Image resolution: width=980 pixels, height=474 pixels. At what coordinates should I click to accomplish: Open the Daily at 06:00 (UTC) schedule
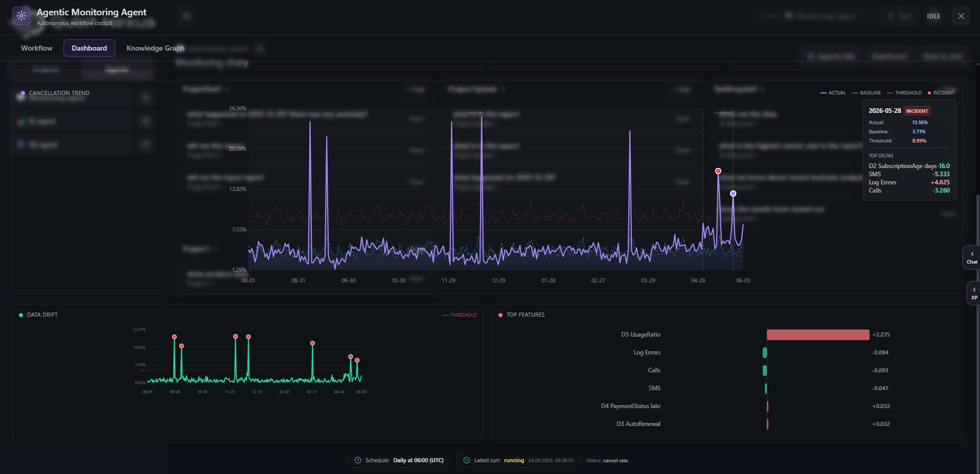418,460
